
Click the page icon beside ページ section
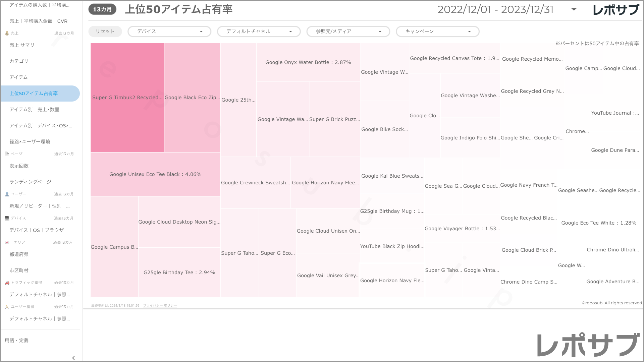point(7,154)
